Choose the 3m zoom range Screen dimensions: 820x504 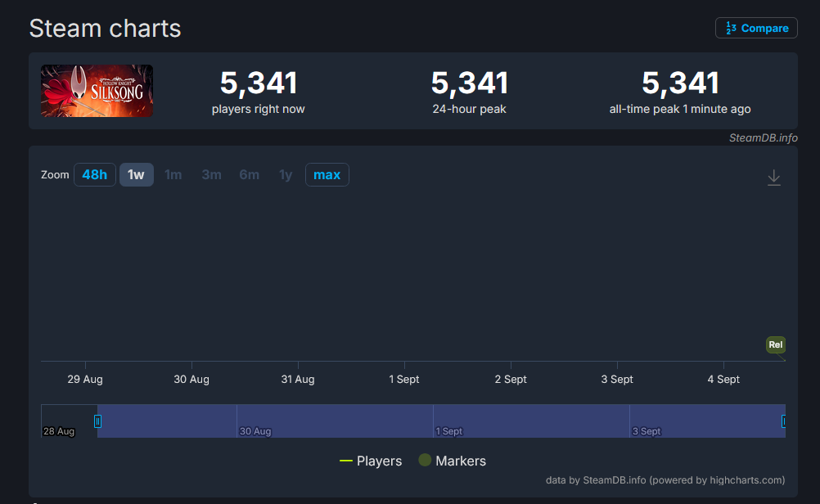pyautogui.click(x=211, y=174)
